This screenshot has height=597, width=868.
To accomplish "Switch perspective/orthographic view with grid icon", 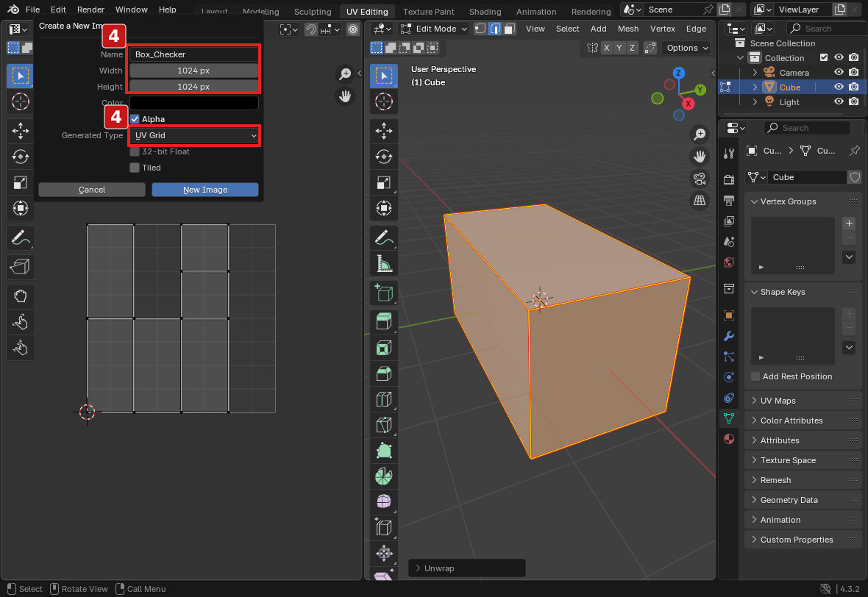I will tap(700, 201).
